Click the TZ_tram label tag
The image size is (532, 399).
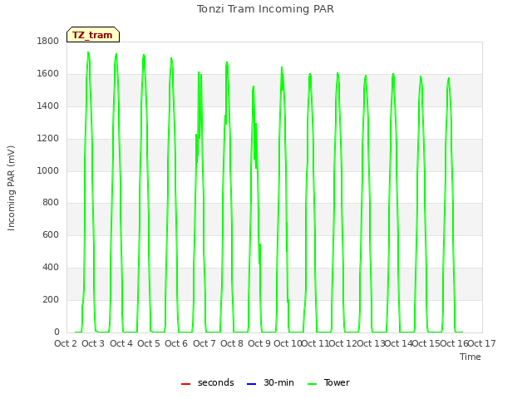(x=93, y=35)
